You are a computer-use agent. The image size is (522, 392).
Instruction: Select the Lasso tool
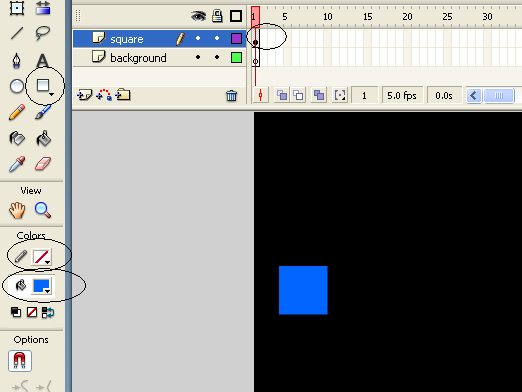[43, 33]
